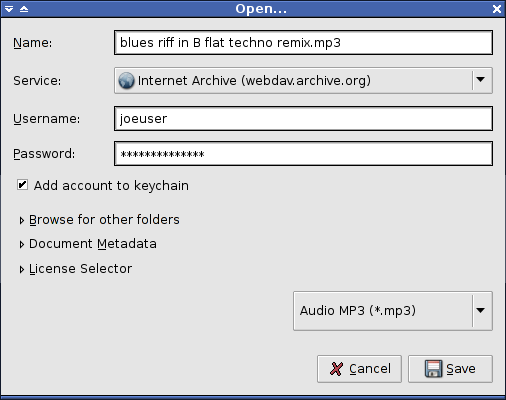Select Internet Archive service combo box
This screenshot has width=506, height=400.
coord(303,80)
